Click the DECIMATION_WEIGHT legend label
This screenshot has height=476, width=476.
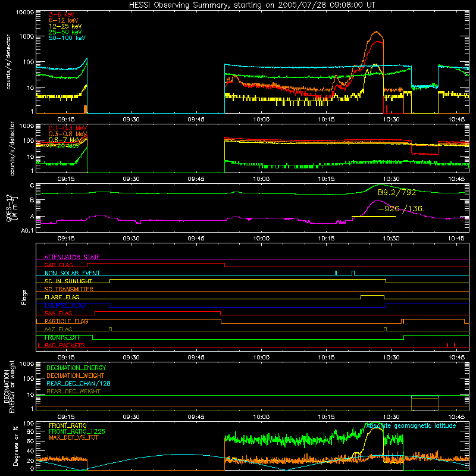[x=76, y=375]
